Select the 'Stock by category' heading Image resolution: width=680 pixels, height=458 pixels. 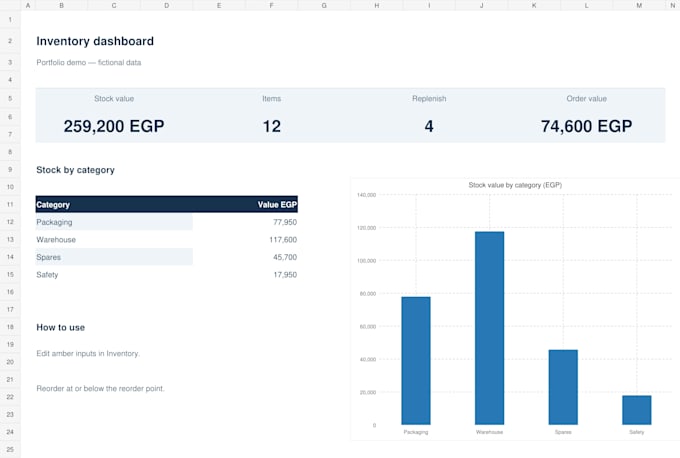(75, 170)
